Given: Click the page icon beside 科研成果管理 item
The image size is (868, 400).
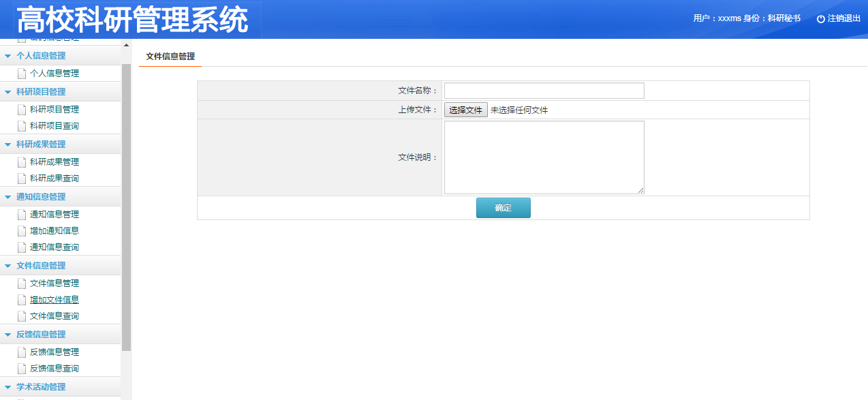Looking at the screenshot, I should [x=22, y=162].
